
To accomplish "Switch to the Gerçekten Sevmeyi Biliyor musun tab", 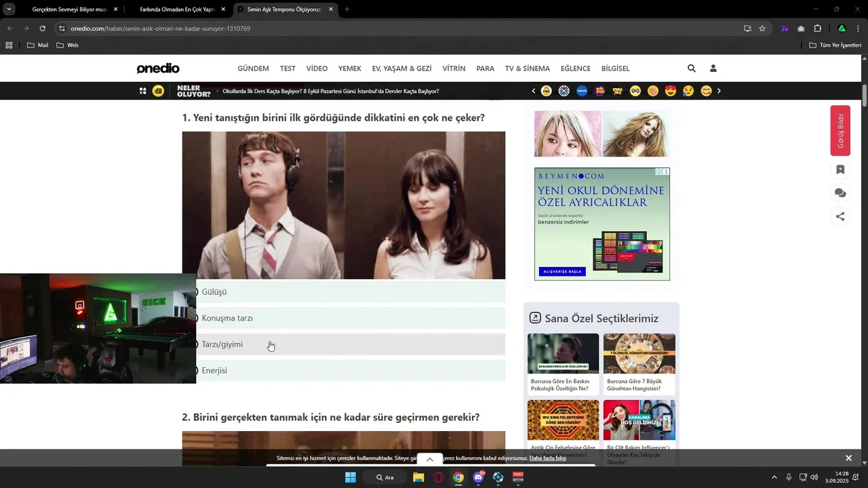I will tap(70, 9).
